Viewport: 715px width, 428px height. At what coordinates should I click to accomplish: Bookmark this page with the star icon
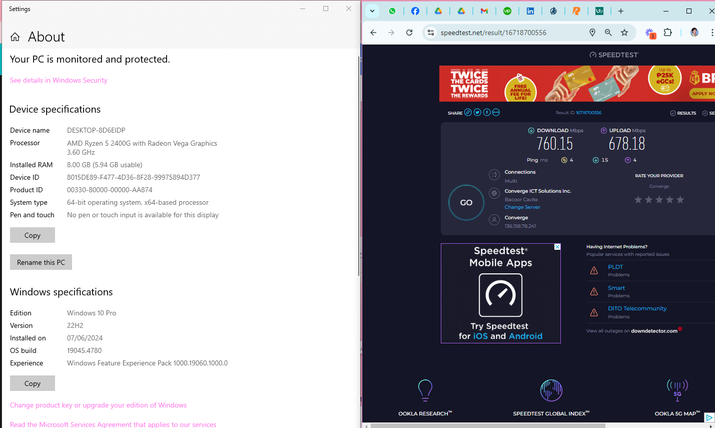624,32
